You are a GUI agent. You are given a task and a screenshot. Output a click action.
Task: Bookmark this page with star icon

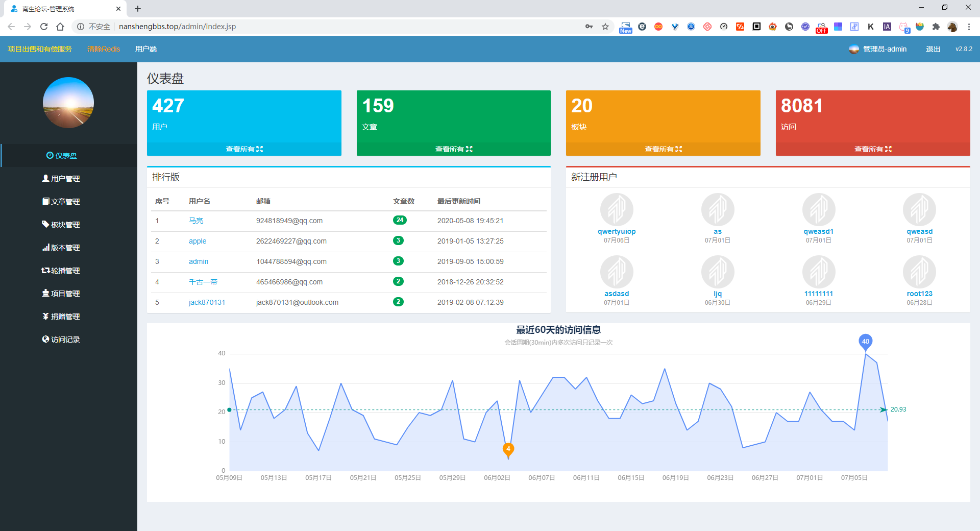(x=605, y=27)
